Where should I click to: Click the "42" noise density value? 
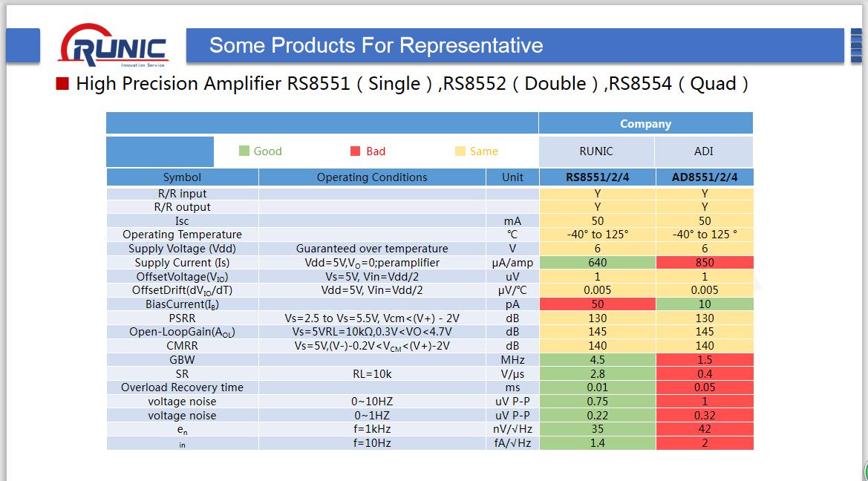click(x=705, y=429)
